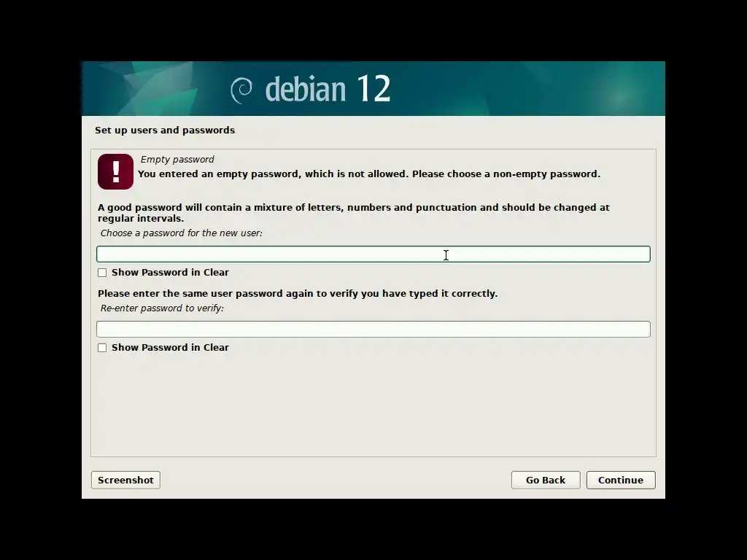Click the Go Back button
Viewport: 747px width, 560px height.
[546, 480]
